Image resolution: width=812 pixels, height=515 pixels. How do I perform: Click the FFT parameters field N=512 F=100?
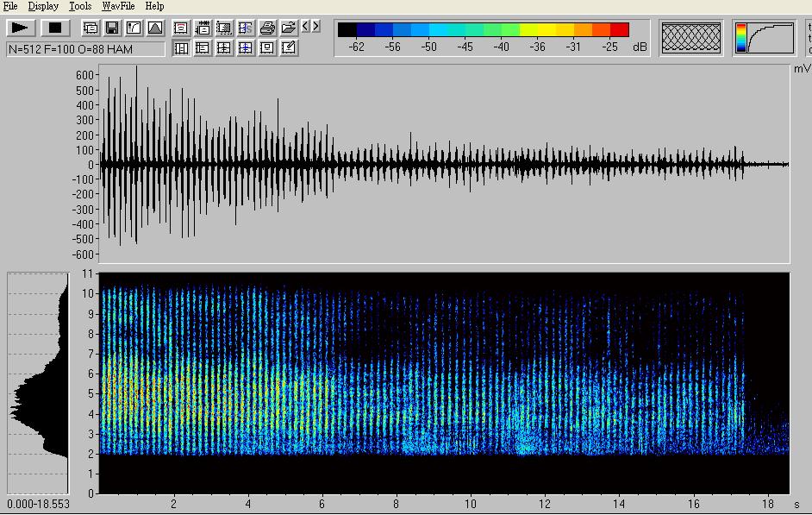85,49
